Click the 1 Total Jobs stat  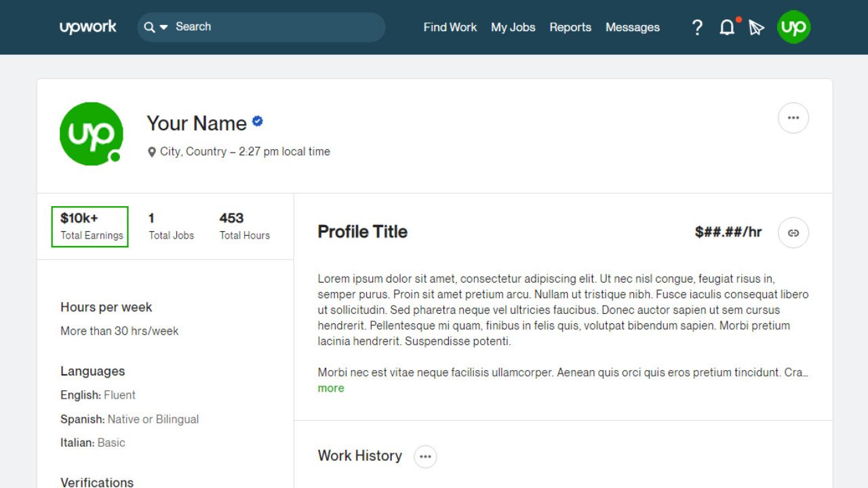coord(171,226)
